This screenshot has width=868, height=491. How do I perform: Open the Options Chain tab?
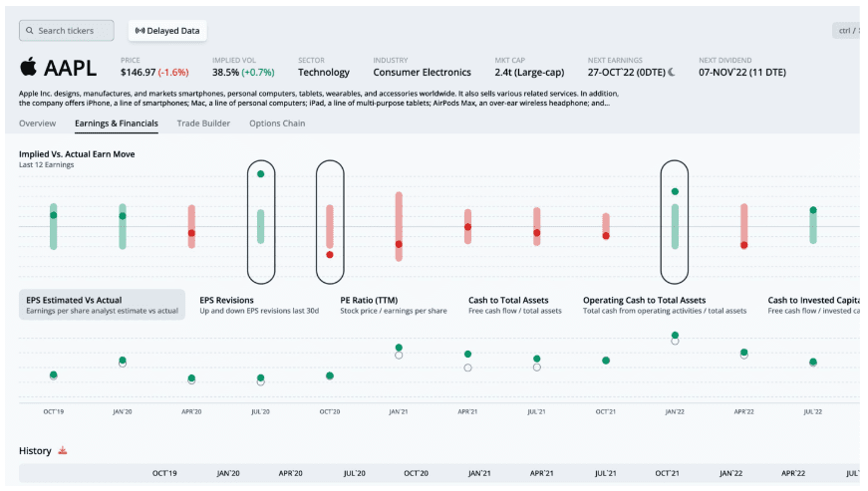coord(277,123)
